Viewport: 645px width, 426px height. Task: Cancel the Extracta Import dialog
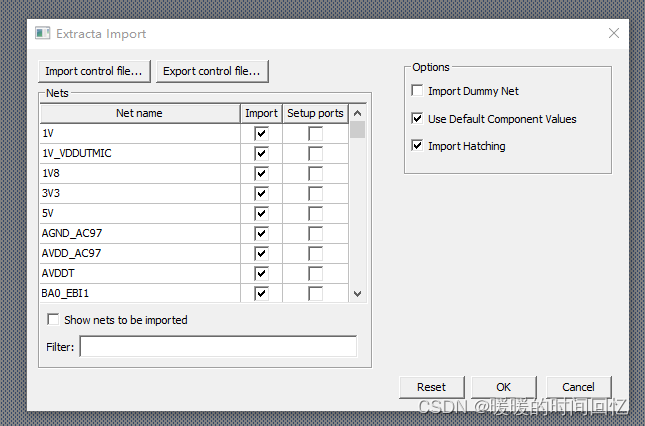point(579,387)
